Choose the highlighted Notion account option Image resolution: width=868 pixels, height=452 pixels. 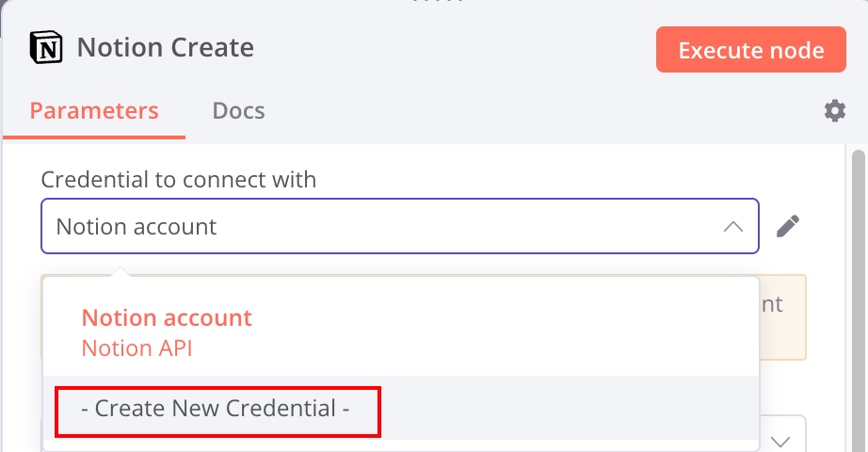click(167, 317)
